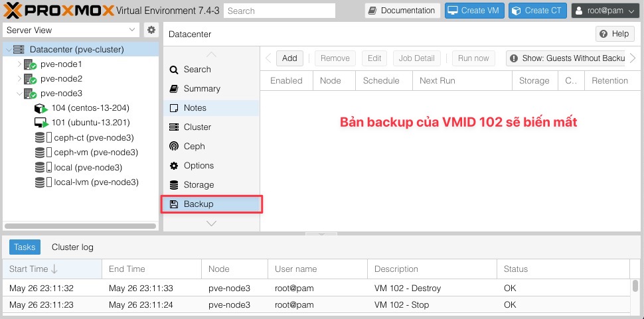The height and width of the screenshot is (319, 644).
Task: Click the VM 102 - Destroy task row
Action: (x=316, y=288)
